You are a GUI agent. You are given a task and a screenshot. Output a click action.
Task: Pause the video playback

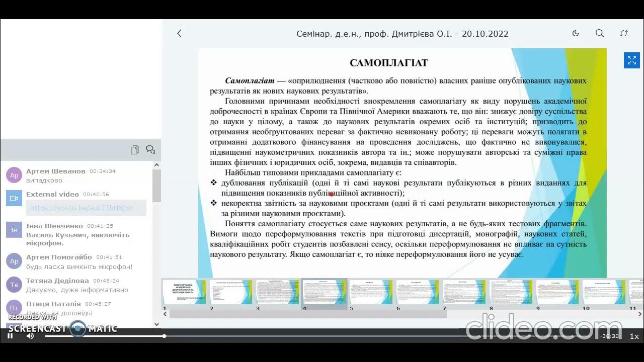[10, 336]
